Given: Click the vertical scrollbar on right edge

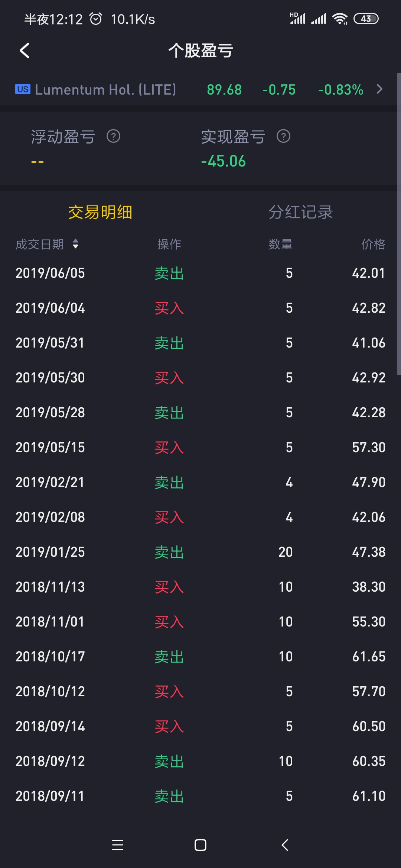Looking at the screenshot, I should click(x=399, y=224).
